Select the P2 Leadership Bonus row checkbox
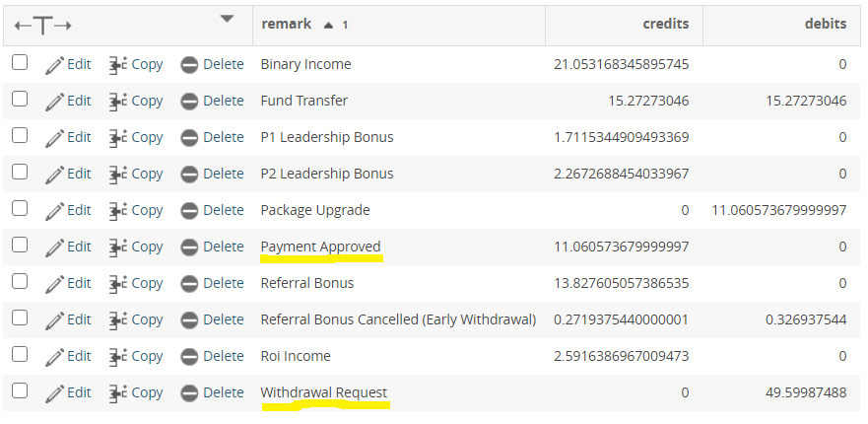This screenshot has height=424, width=868. (x=20, y=173)
